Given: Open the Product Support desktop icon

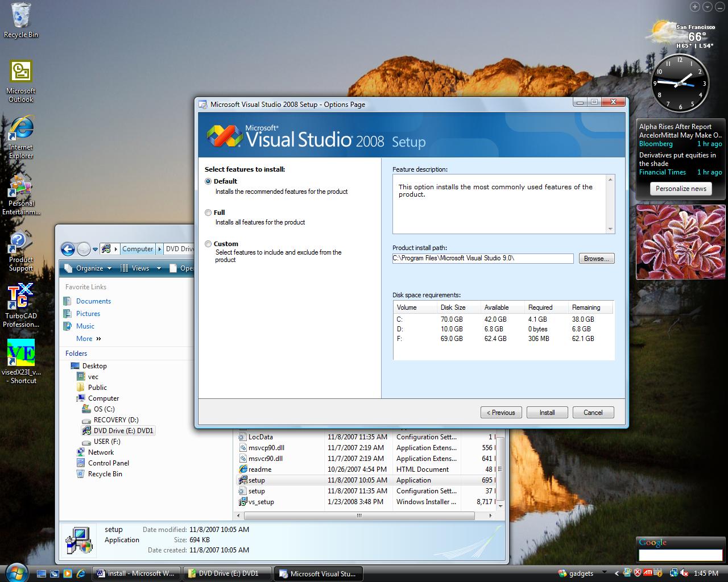Looking at the screenshot, I should (21, 251).
